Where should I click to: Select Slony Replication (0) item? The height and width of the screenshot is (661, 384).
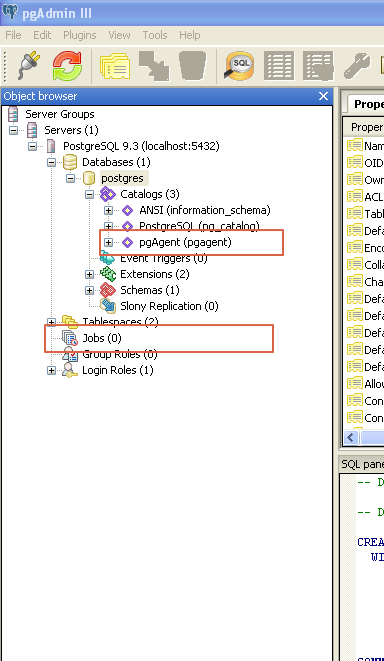pos(169,306)
